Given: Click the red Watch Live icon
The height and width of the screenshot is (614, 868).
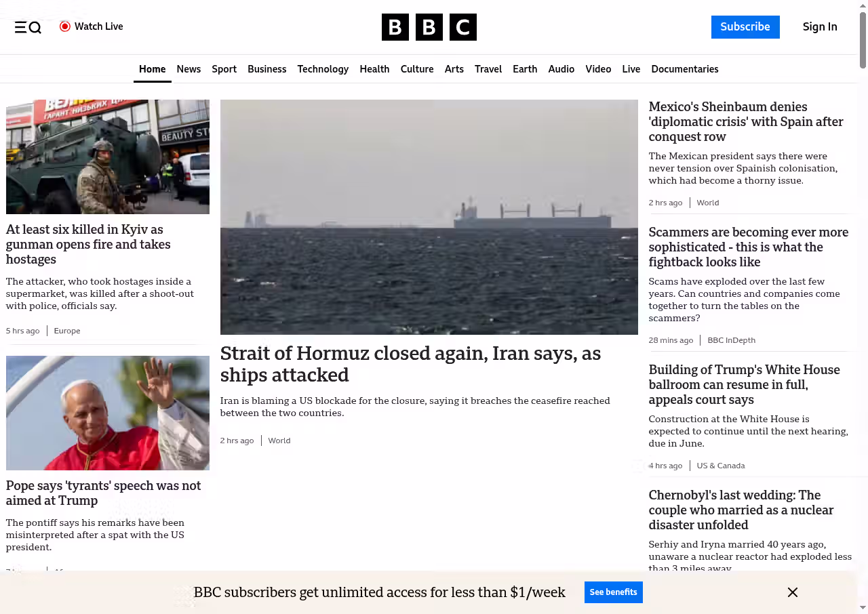Looking at the screenshot, I should click(65, 26).
